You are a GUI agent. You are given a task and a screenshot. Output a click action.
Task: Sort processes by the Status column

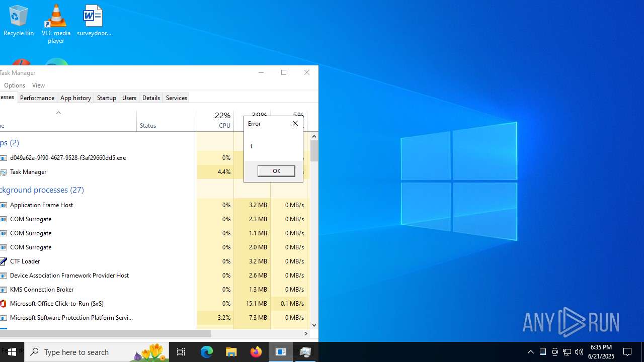point(167,121)
